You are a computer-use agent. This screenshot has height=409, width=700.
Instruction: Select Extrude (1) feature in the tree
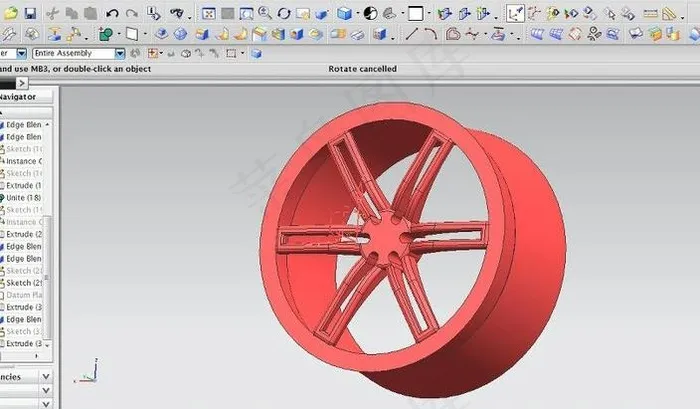point(23,186)
